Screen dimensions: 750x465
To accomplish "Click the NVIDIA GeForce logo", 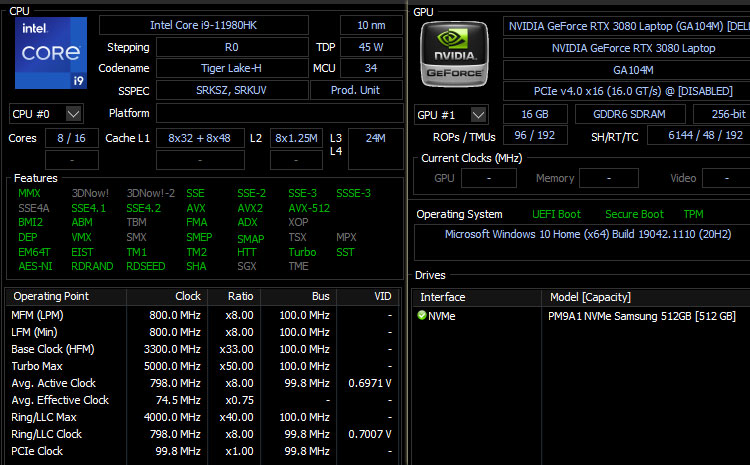I will tap(454, 53).
